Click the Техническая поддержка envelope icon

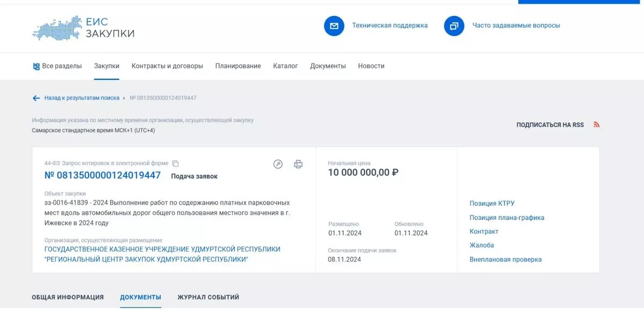(334, 25)
